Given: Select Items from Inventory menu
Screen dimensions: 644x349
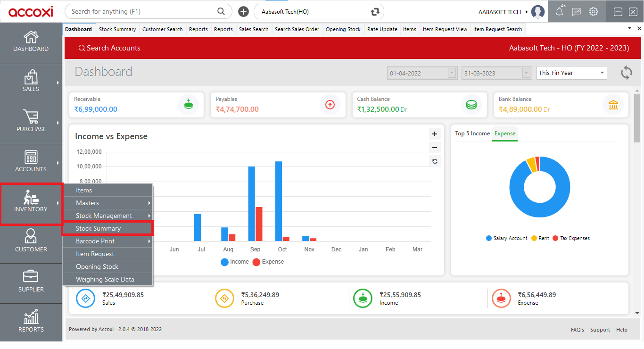Looking at the screenshot, I should 107,190.
